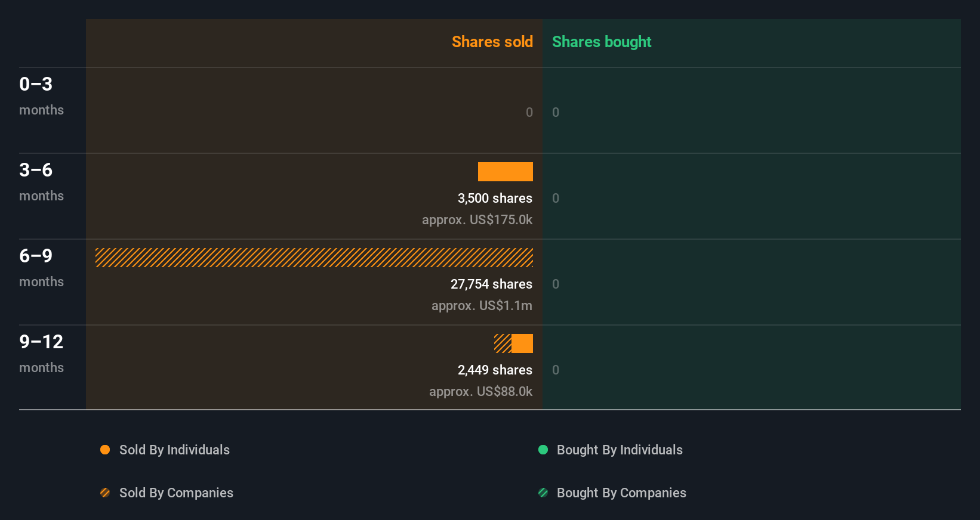
Task: Select the Sold By Companies hatched legend dot
Action: [x=105, y=493]
